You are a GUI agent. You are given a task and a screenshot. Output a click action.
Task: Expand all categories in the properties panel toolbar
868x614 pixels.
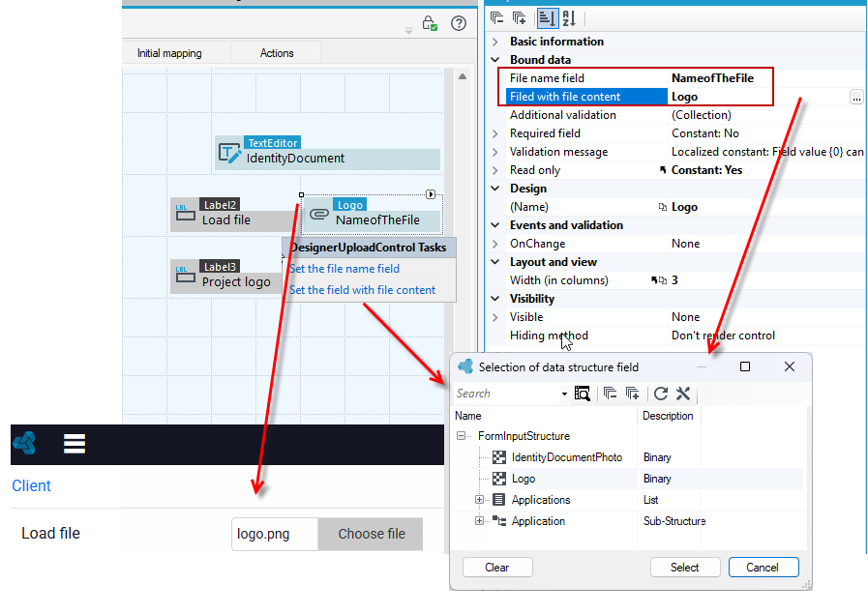click(519, 18)
